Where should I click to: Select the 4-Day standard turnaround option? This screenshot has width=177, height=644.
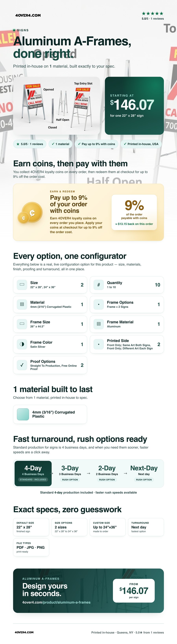[x=33, y=473]
